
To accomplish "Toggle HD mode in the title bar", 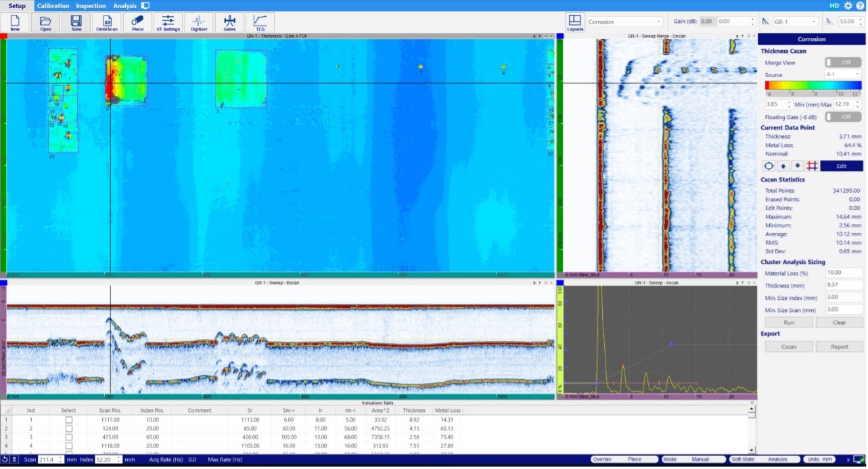I will coord(834,5).
